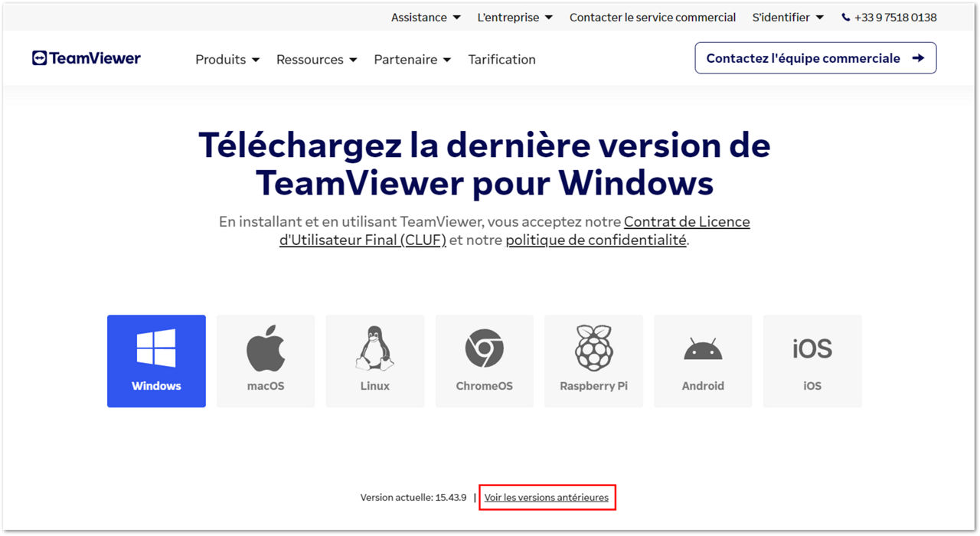
Task: Open the iOS download tile
Action: tap(812, 361)
